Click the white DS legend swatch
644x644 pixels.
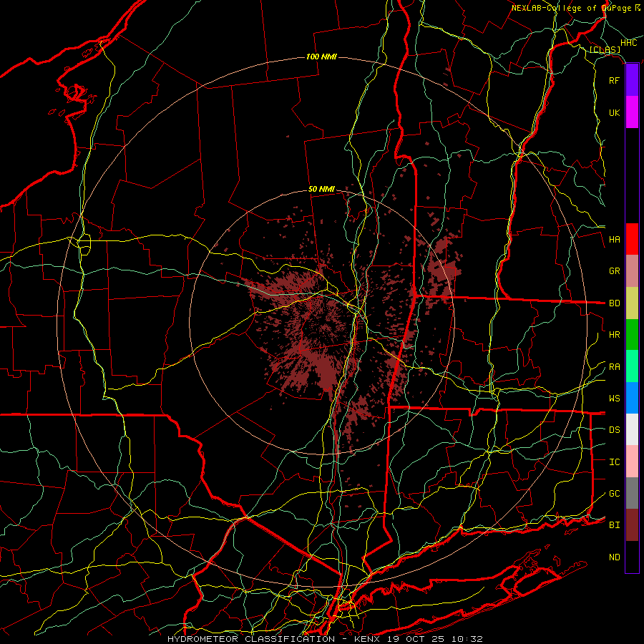[632, 429]
